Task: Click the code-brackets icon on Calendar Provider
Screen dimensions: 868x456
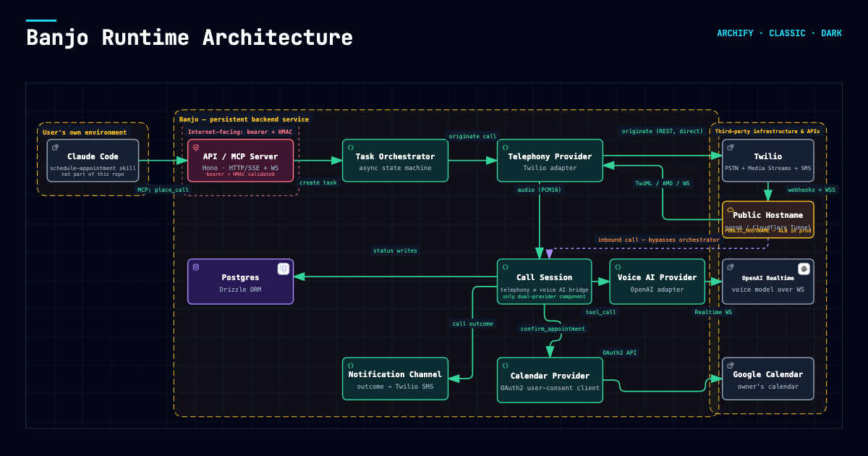Action: point(506,366)
